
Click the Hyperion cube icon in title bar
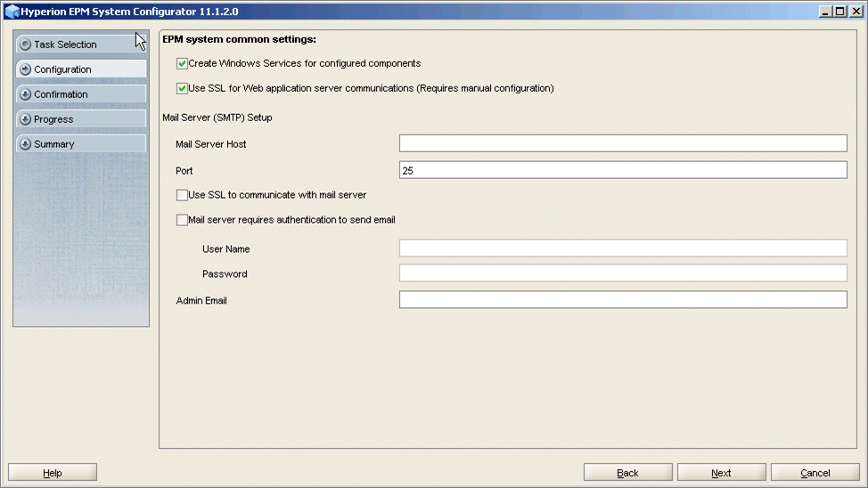(12, 11)
